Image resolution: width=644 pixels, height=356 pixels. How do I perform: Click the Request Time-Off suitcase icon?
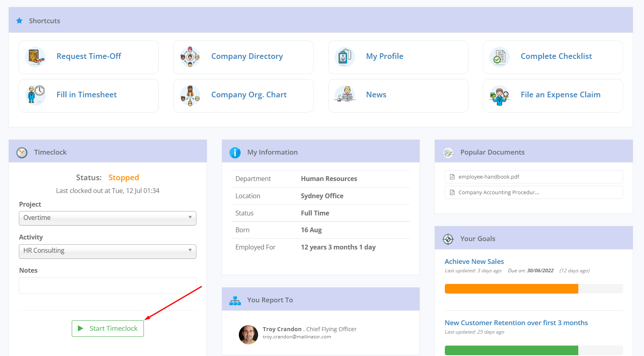(35, 57)
